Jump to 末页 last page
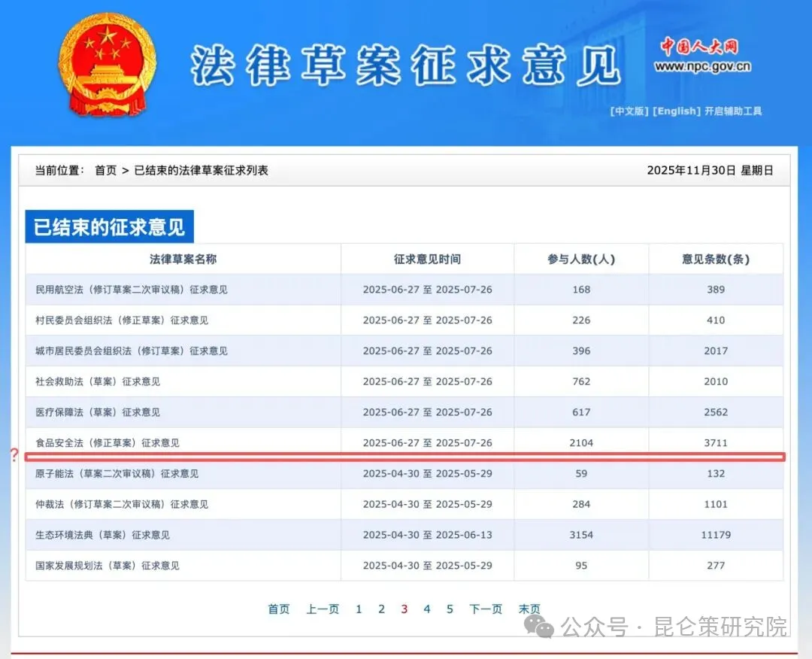Viewport: 812px width, 659px height. [x=529, y=609]
